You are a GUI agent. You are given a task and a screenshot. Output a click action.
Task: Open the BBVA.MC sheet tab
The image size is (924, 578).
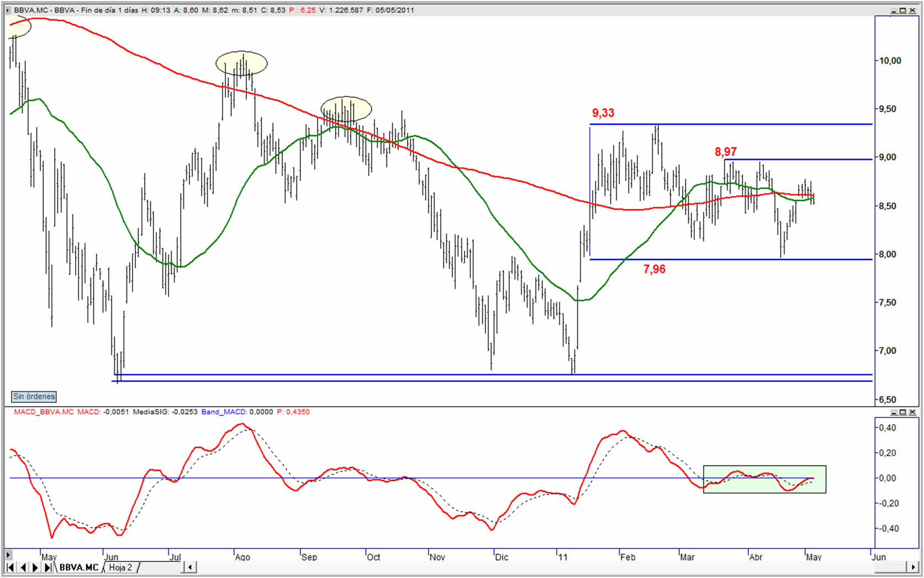(x=79, y=567)
